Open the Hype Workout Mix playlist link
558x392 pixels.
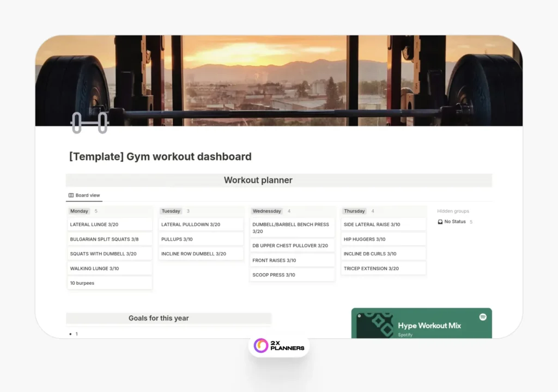pos(429,326)
